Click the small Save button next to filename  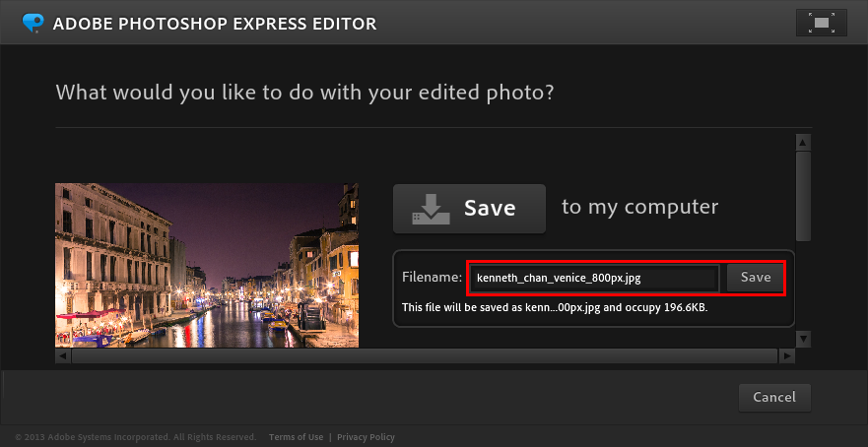tap(756, 278)
